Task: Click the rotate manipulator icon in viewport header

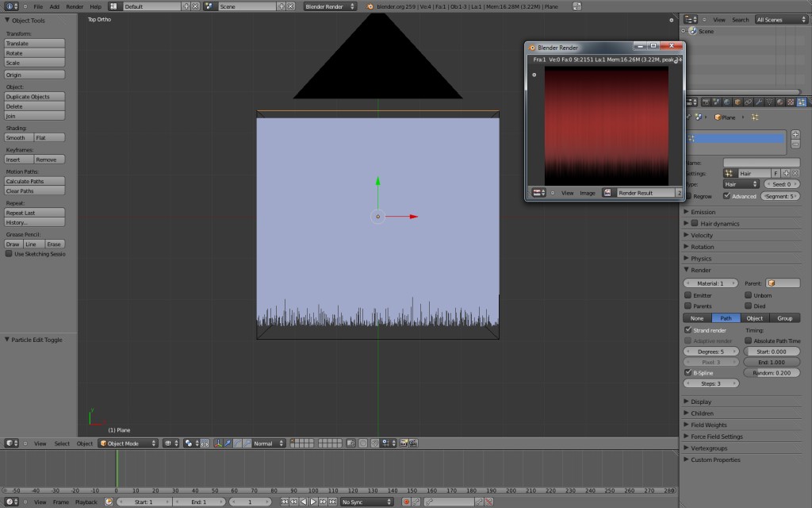Action: coord(236,443)
